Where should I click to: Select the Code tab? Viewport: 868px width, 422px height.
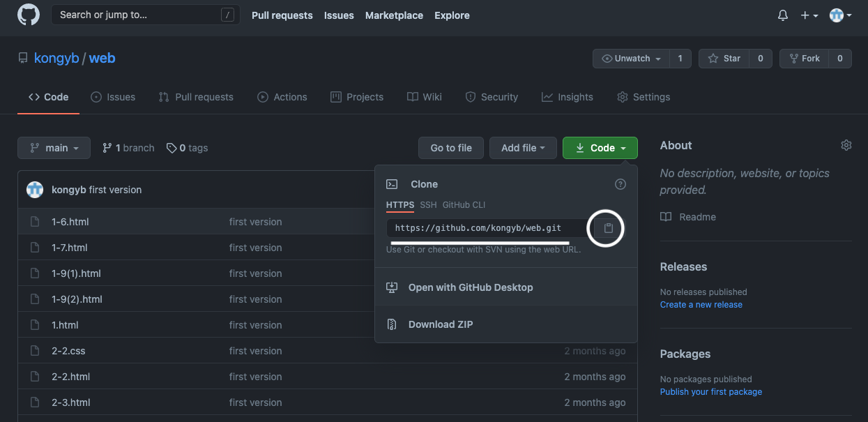click(x=48, y=97)
